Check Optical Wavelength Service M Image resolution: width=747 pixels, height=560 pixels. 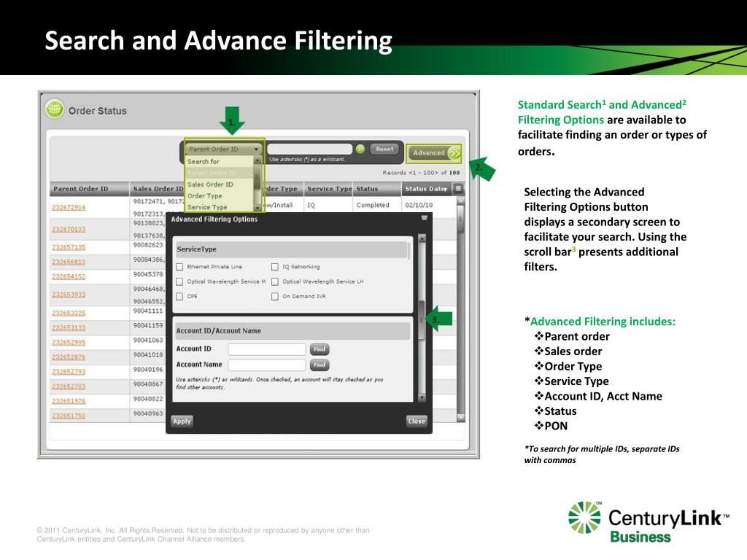179,282
